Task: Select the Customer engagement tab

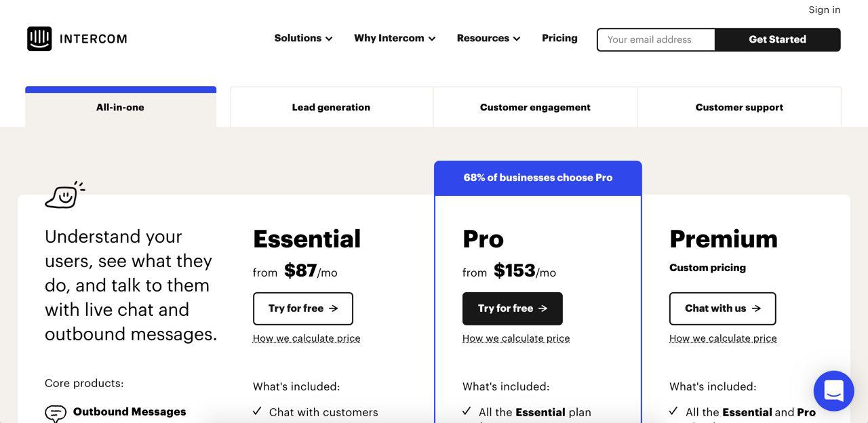Action: click(x=535, y=107)
